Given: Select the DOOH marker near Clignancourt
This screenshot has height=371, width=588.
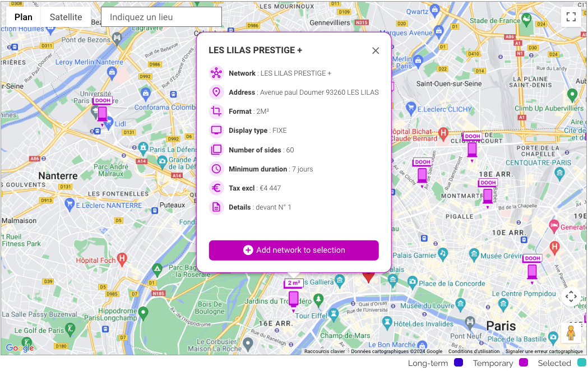Looking at the screenshot, I should point(472,147).
